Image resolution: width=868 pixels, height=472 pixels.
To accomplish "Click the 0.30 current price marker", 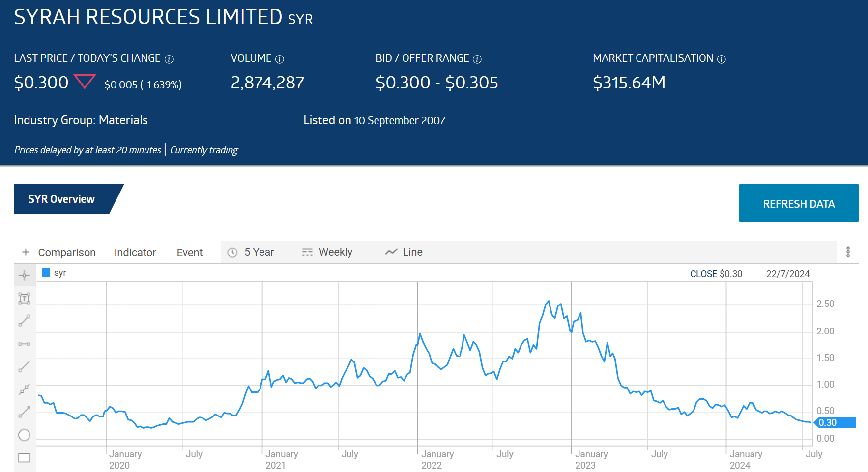I will pos(835,422).
